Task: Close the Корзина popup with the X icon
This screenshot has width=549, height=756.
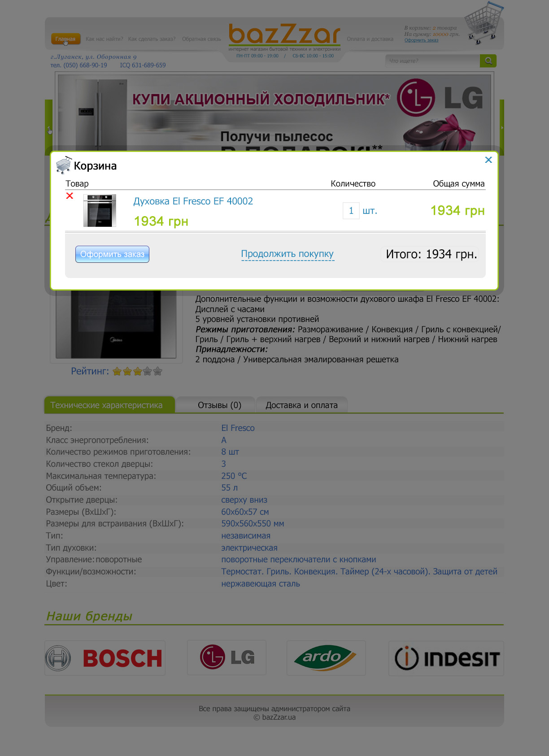Action: coord(488,160)
